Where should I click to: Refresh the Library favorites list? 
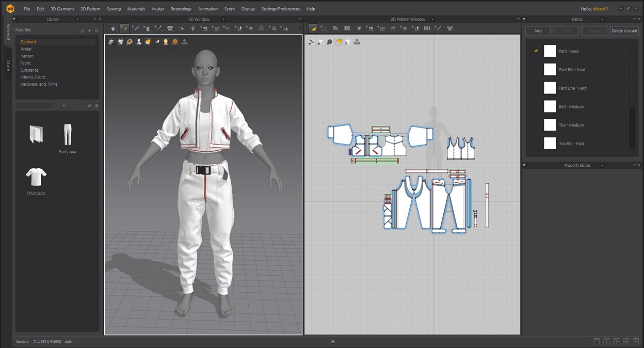96,30
